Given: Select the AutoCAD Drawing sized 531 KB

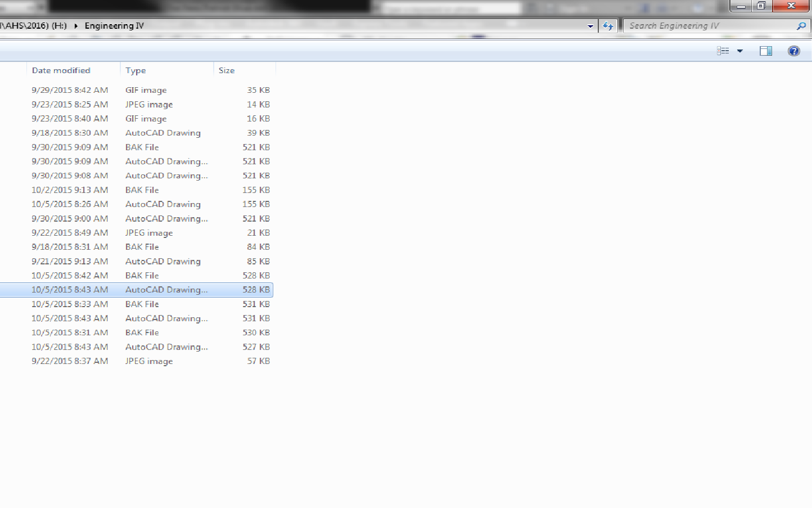Looking at the screenshot, I should point(136,318).
